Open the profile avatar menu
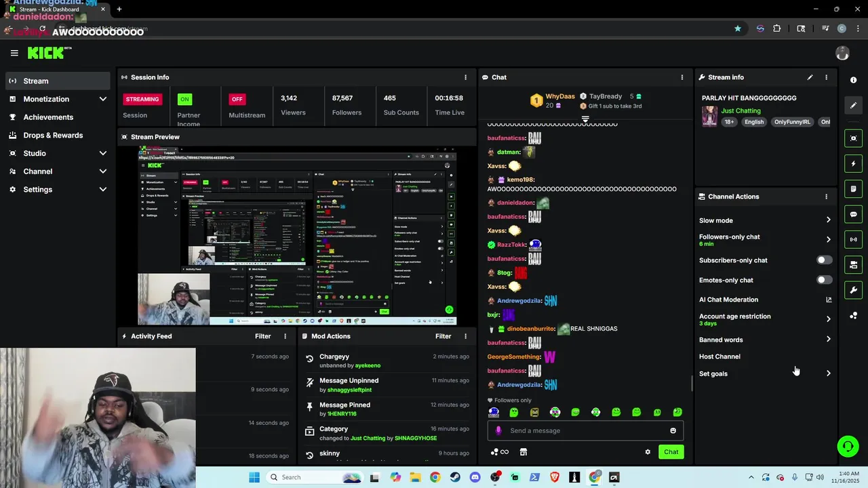Screen dimensions: 868x488 tap(842, 53)
